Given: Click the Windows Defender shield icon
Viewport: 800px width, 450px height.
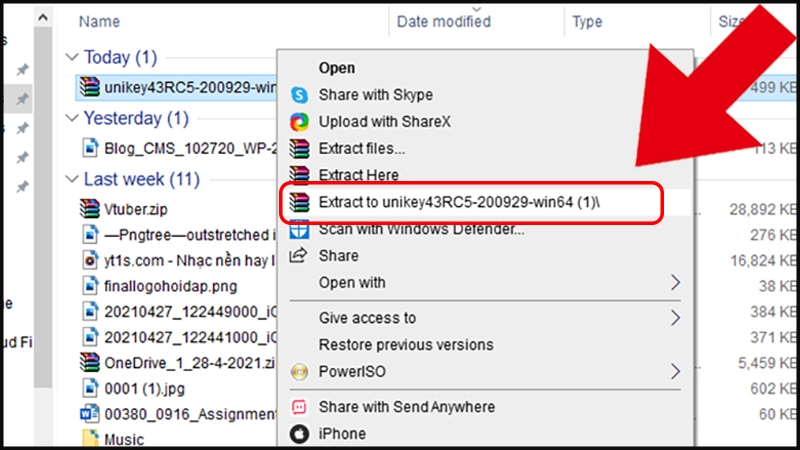Looking at the screenshot, I should (x=299, y=230).
